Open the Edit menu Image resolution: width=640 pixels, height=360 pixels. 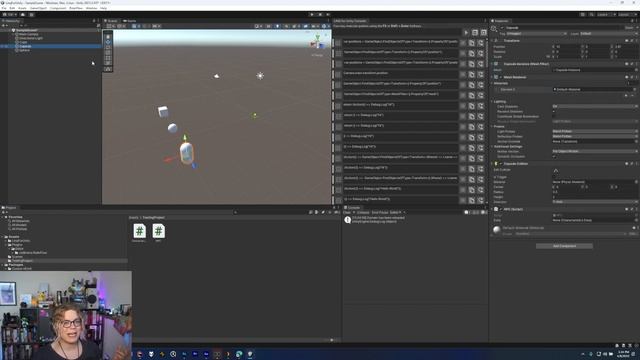coord(12,8)
